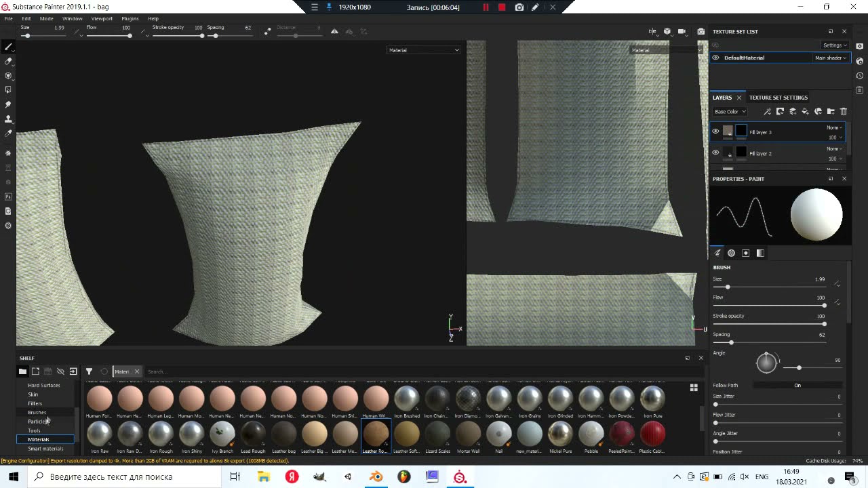Open the Alpha properties tab icon
The image size is (868, 488).
(731, 253)
